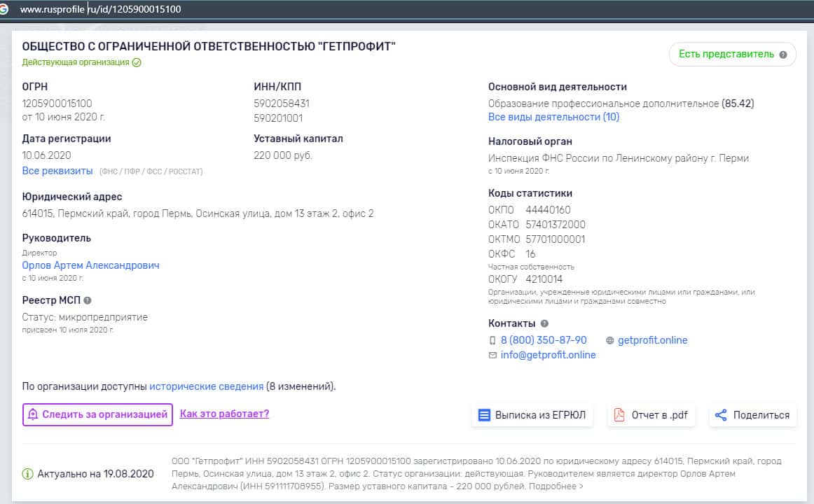The image size is (814, 504).
Task: Click Следить за организацией button
Action: click(x=97, y=415)
